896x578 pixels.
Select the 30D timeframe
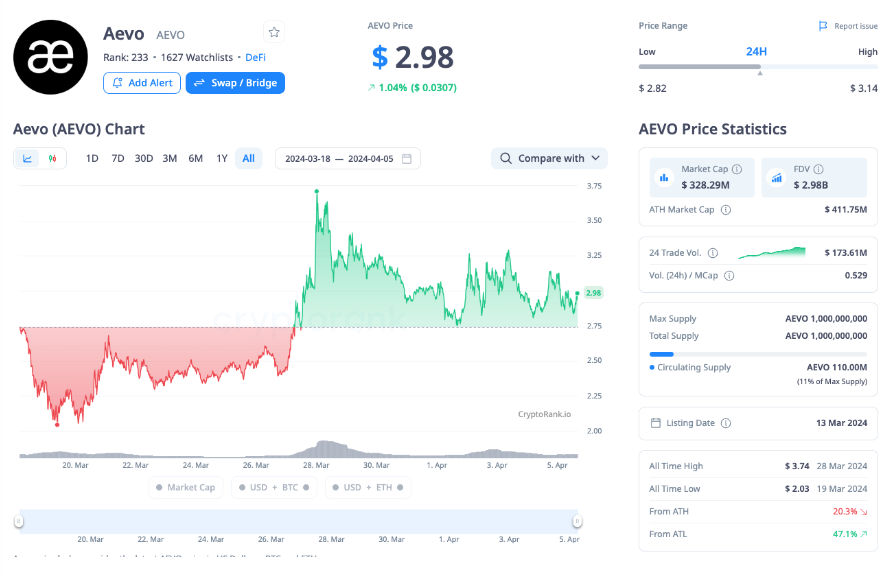tap(143, 158)
